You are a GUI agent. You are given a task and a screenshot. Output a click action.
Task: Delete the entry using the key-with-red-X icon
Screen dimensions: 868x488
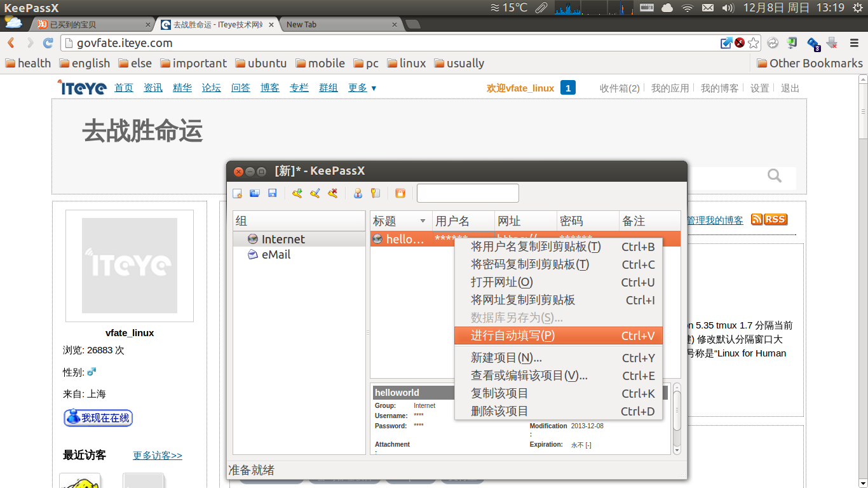coord(332,193)
